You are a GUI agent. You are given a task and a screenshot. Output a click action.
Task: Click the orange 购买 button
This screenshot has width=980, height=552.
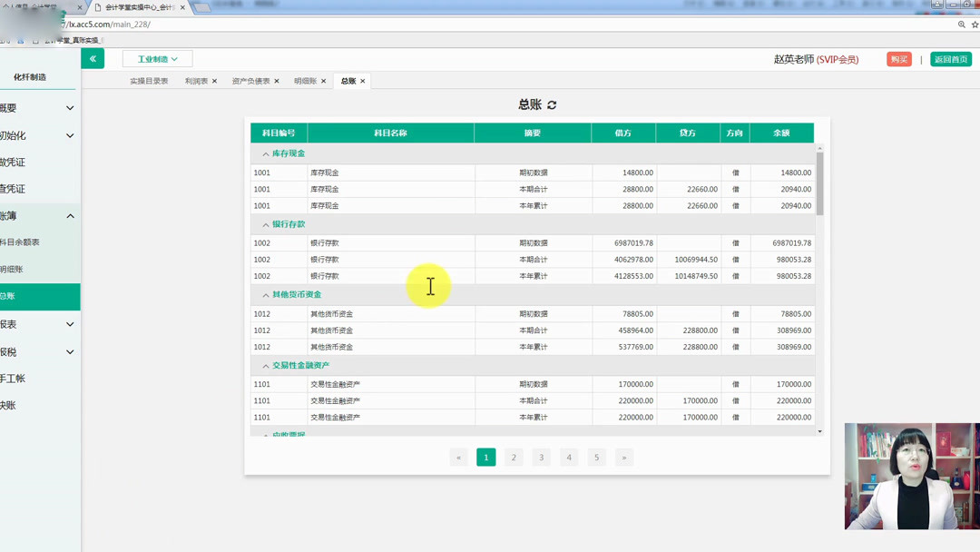[x=898, y=57]
